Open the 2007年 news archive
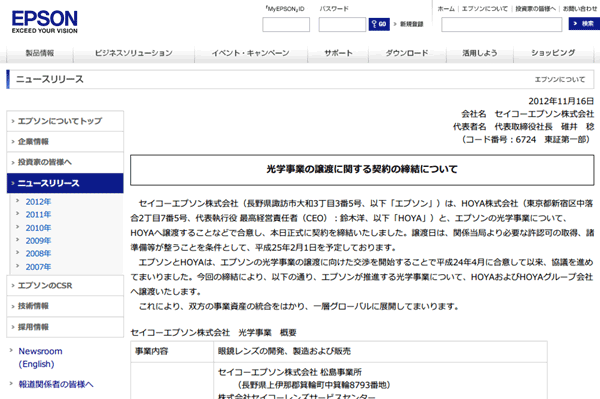 point(38,267)
